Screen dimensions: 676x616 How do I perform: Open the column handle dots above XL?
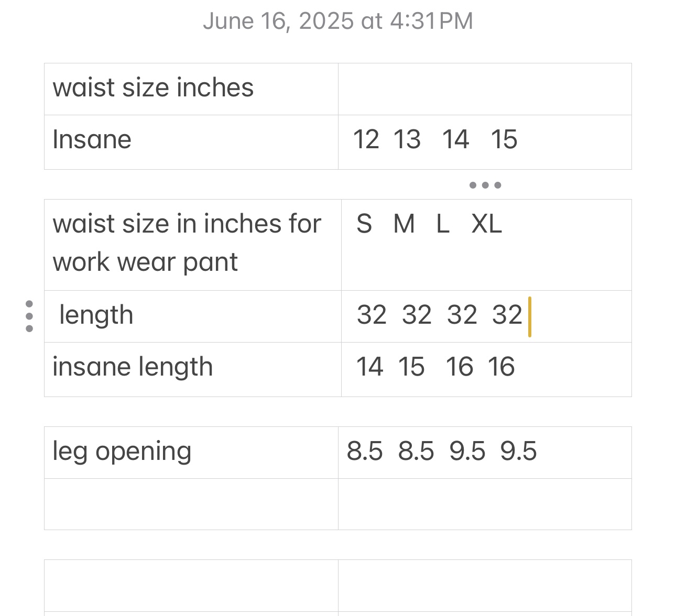click(485, 185)
